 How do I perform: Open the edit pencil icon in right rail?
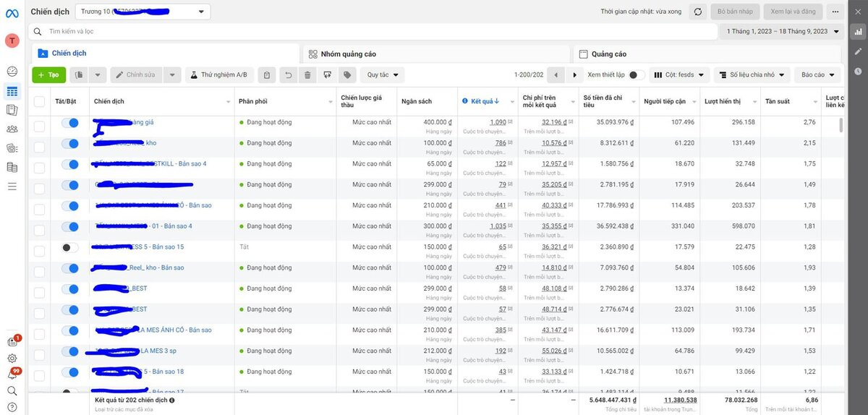coord(858,51)
